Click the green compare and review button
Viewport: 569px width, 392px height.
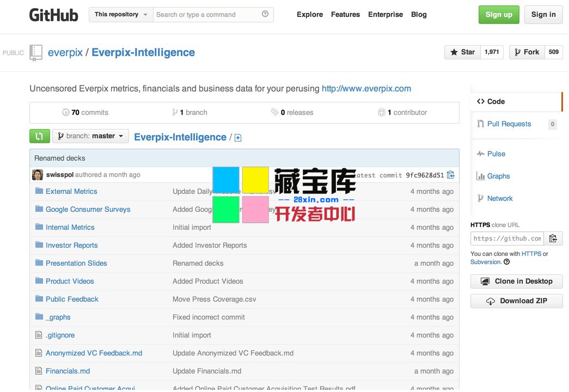point(40,136)
